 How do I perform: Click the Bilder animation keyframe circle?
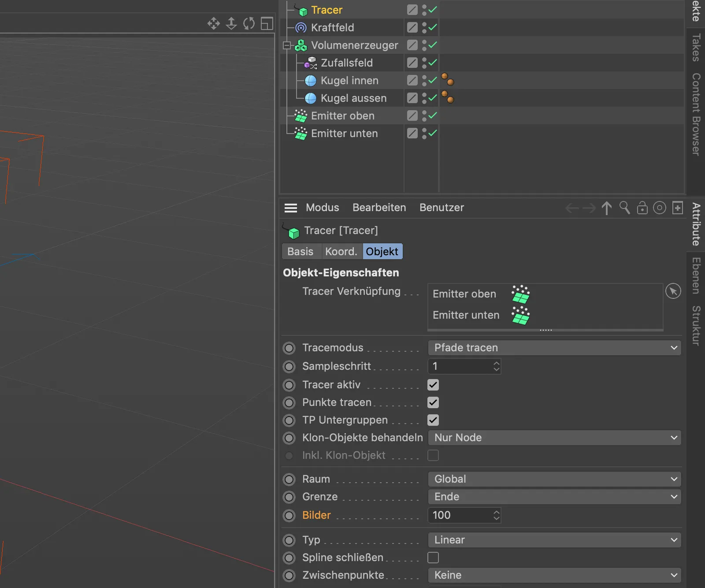(x=289, y=516)
